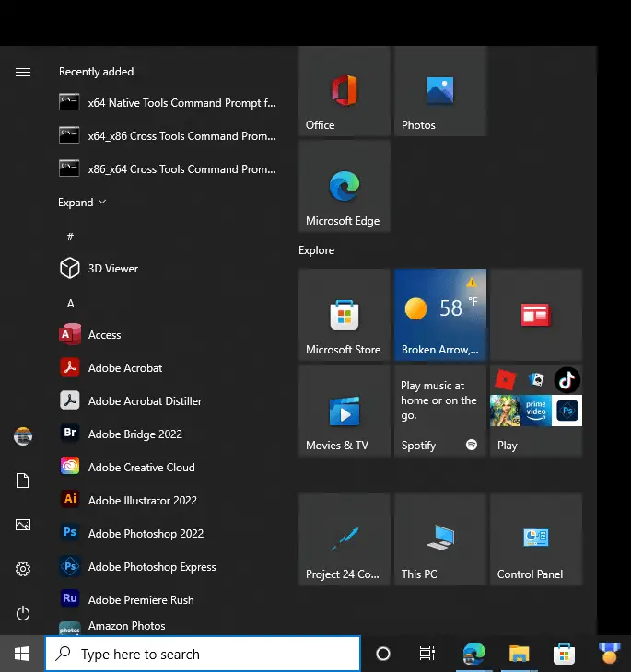Screen dimensions: 631x672
Task: Click the # letter group header
Action: 70,237
